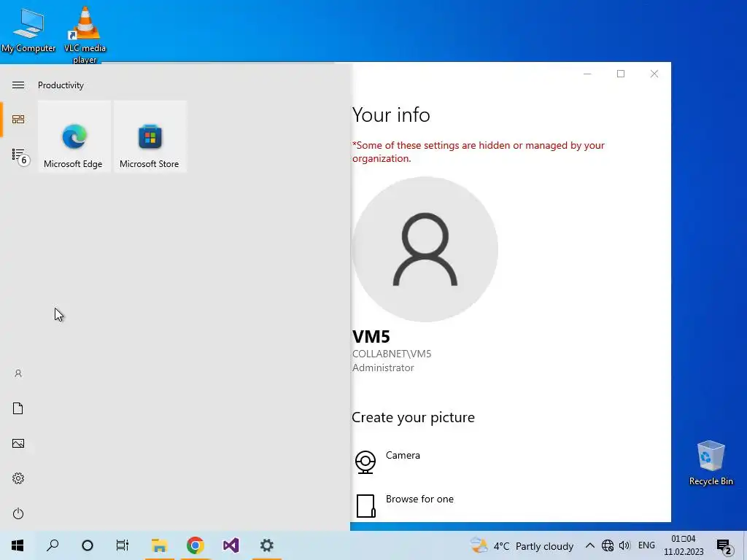Click the COLLABNET\VM5 account text
Viewport: 747px width, 560px height.
pos(392,354)
